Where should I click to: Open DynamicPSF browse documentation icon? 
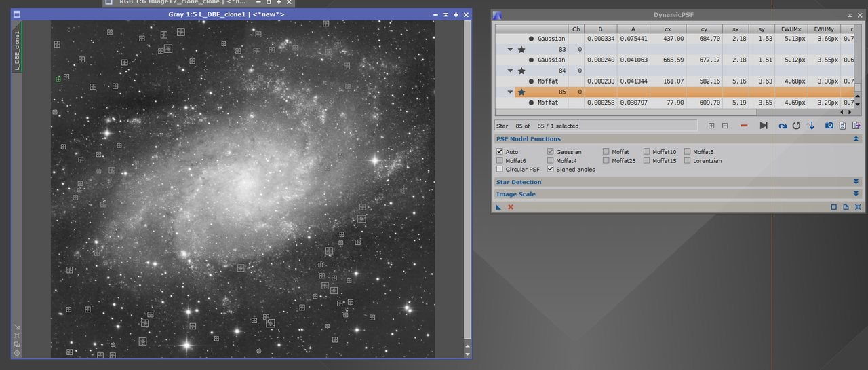(x=846, y=207)
